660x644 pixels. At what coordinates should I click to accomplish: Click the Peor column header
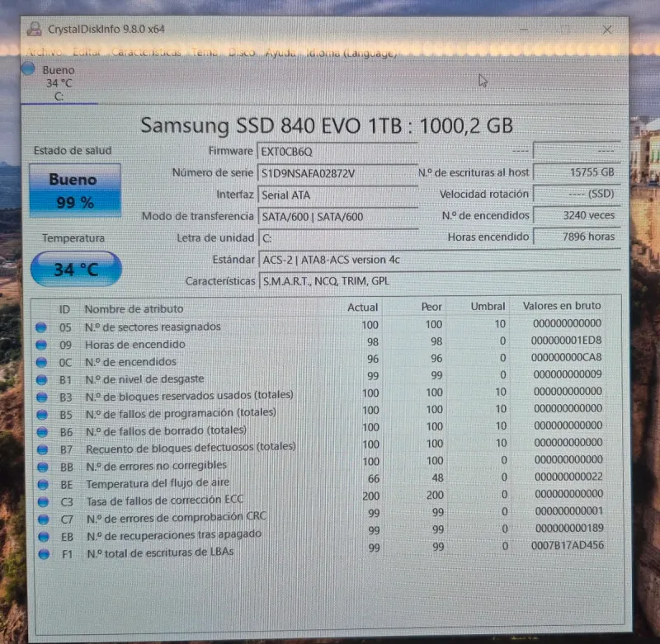(x=431, y=307)
